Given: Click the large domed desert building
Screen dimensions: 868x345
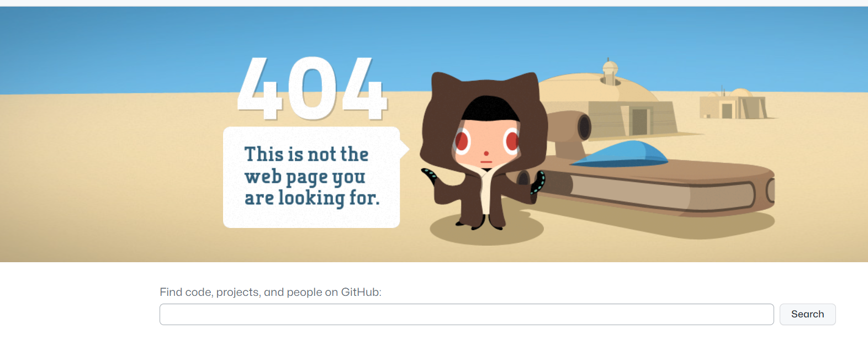Looking at the screenshot, I should [607, 105].
